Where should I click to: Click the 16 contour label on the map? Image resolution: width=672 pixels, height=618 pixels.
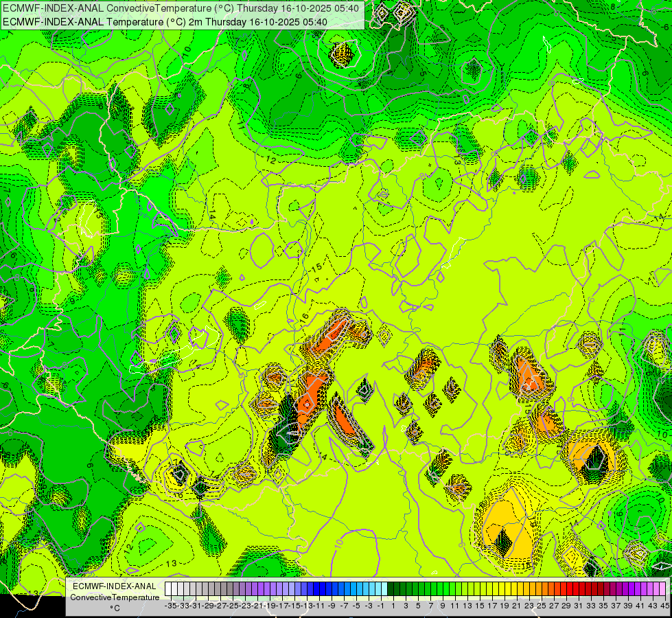click(x=303, y=317)
